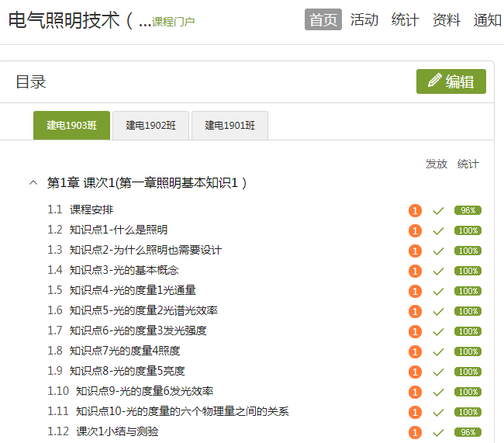The image size is (504, 443).
Task: Toggle the release checkmark for 1.3 知识点2
Action: pyautogui.click(x=438, y=251)
